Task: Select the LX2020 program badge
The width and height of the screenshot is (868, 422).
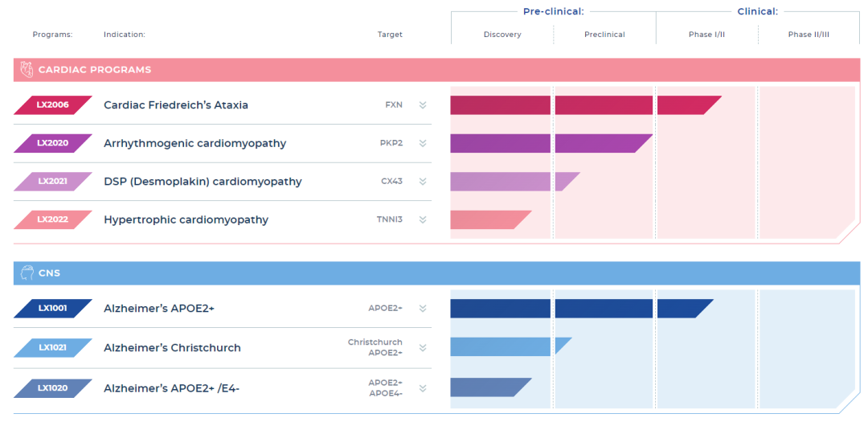Action: pyautogui.click(x=53, y=143)
